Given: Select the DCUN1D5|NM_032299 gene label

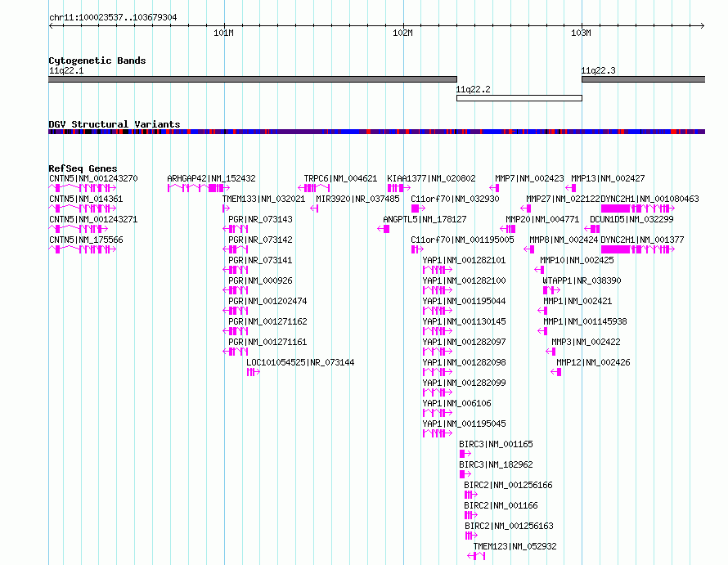Looking at the screenshot, I should coord(631,219).
